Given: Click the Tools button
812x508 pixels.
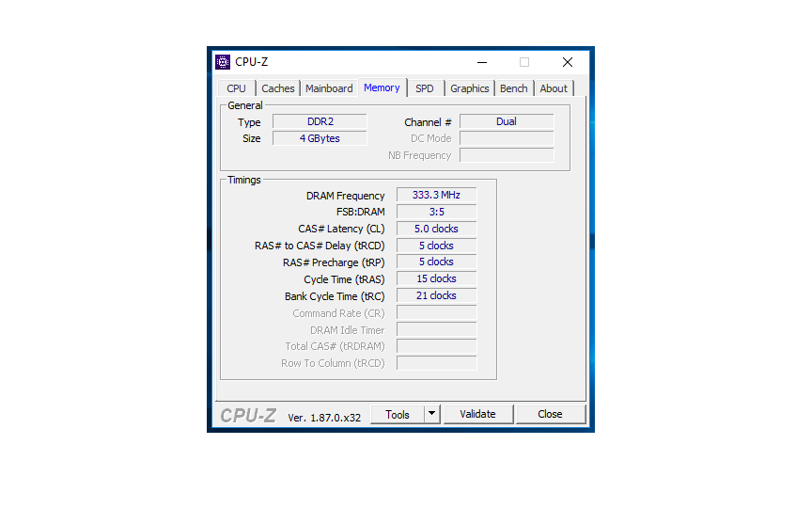Looking at the screenshot, I should coord(398,415).
